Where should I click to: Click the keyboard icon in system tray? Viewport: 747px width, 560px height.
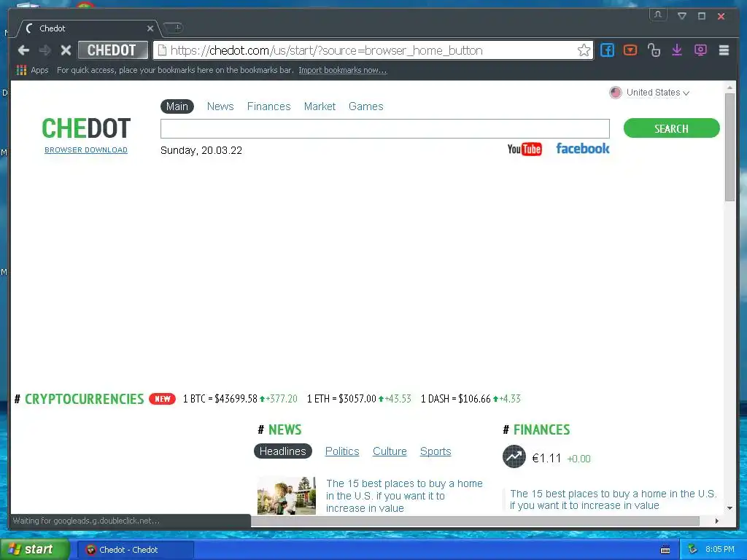click(x=665, y=550)
